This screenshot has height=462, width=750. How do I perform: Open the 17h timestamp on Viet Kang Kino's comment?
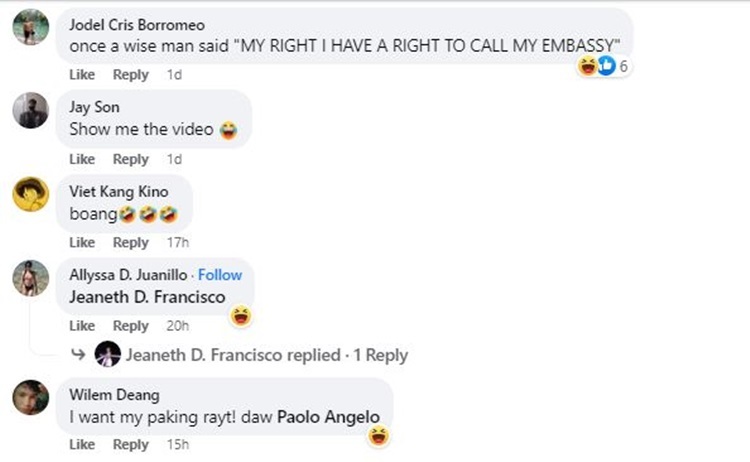(177, 242)
